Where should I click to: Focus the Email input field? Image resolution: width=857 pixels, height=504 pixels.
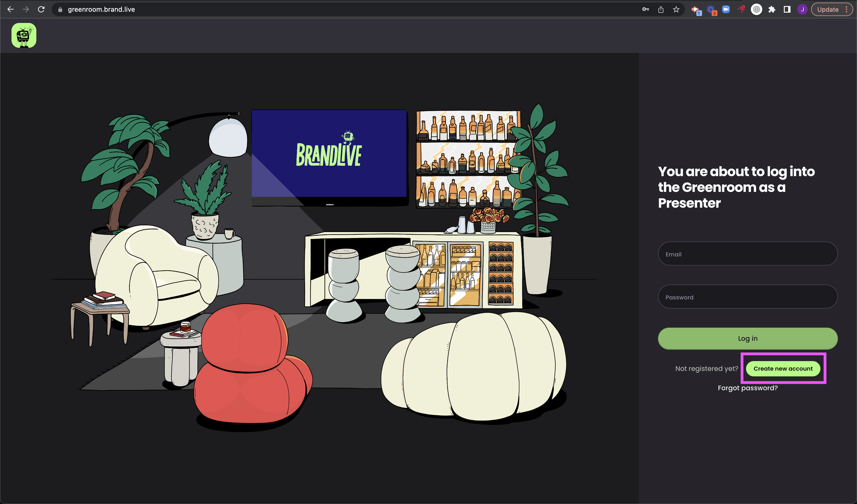click(x=747, y=254)
